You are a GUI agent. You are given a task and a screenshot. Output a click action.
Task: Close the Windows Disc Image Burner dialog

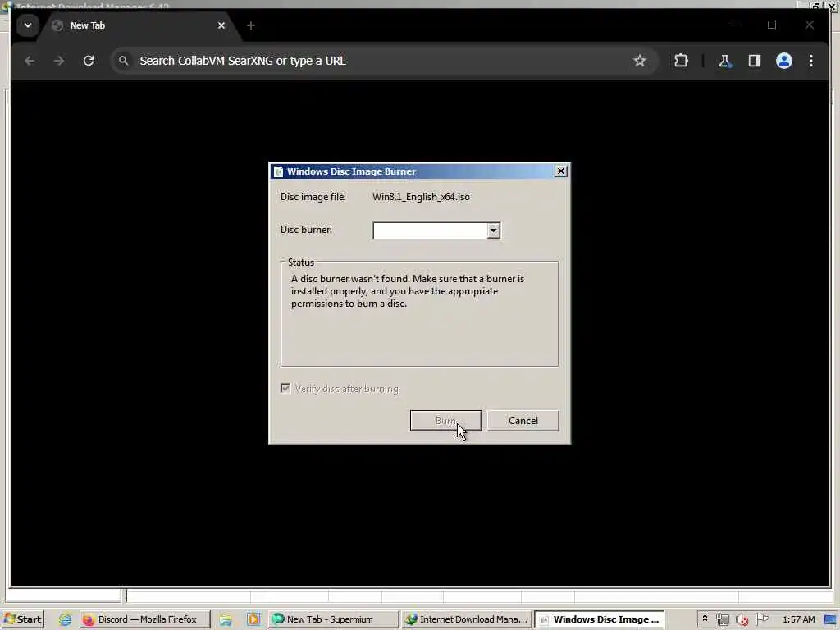pos(560,171)
